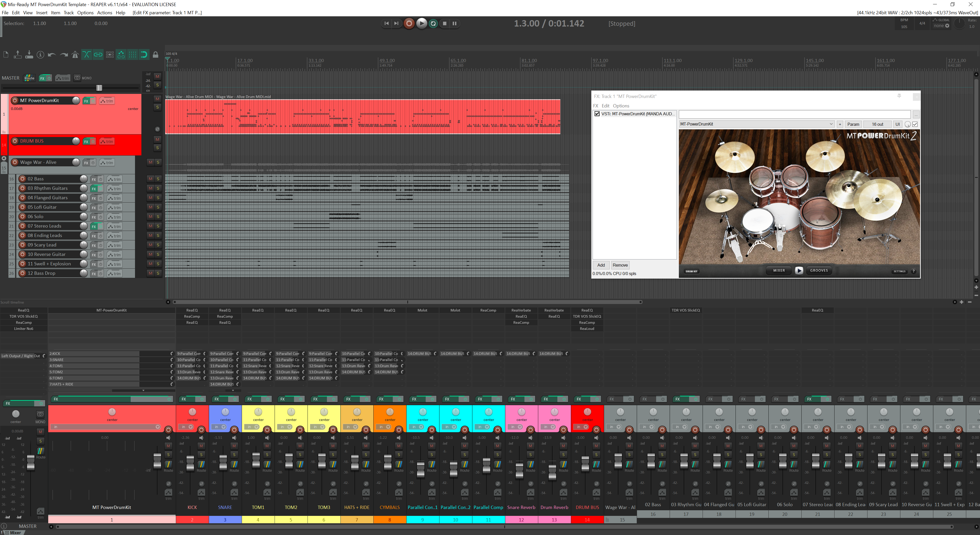Open the MT-PowerDrumKit preset dropdown

pos(831,124)
